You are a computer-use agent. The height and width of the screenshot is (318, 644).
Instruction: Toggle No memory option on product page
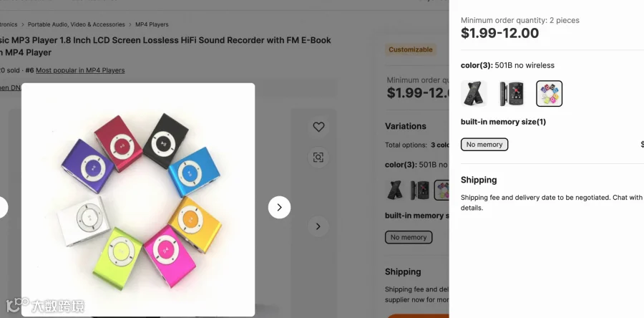(409, 237)
